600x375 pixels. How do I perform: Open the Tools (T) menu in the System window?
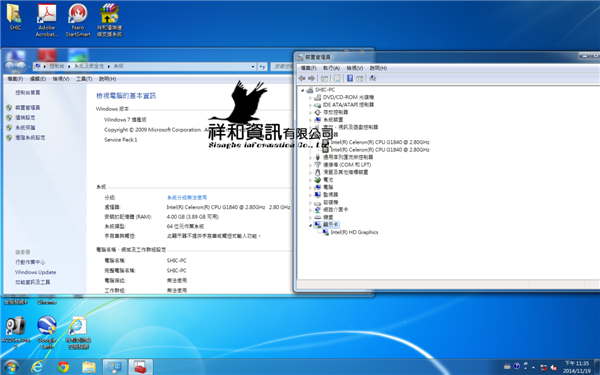pyautogui.click(x=84, y=79)
